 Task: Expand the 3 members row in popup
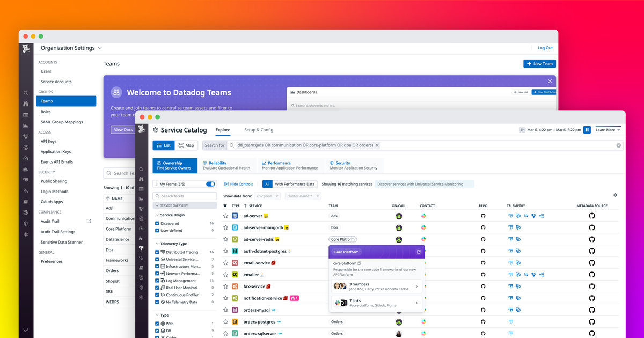pos(377,286)
